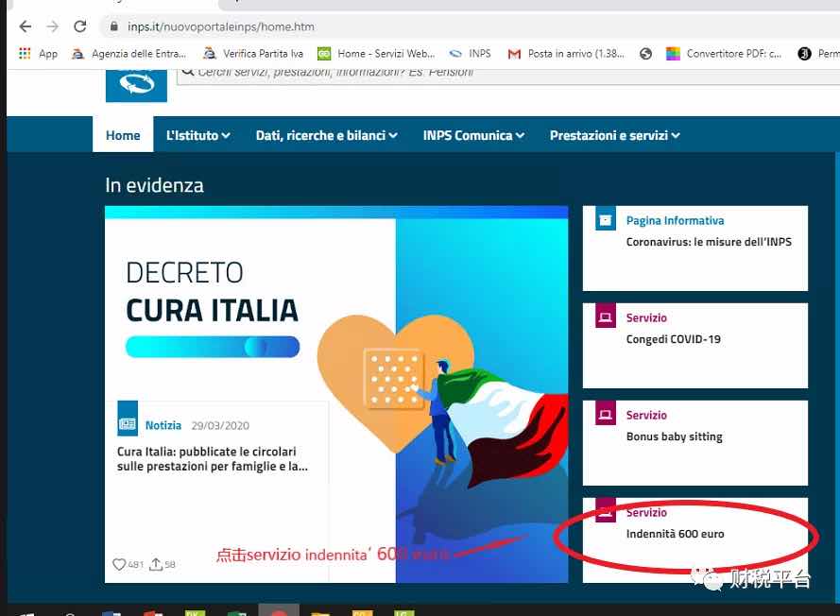Image resolution: width=840 pixels, height=616 pixels.
Task: Click the Bonus baby sitting Servizio icon
Action: click(x=606, y=413)
